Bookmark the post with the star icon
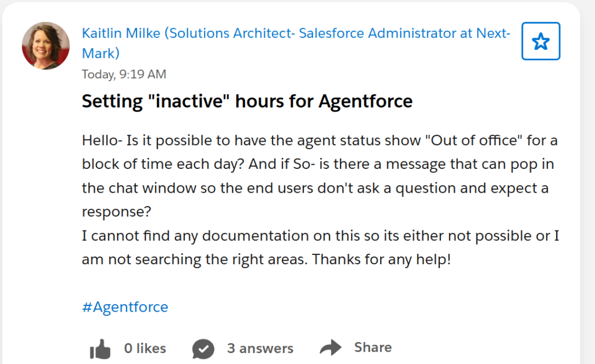 [540, 41]
